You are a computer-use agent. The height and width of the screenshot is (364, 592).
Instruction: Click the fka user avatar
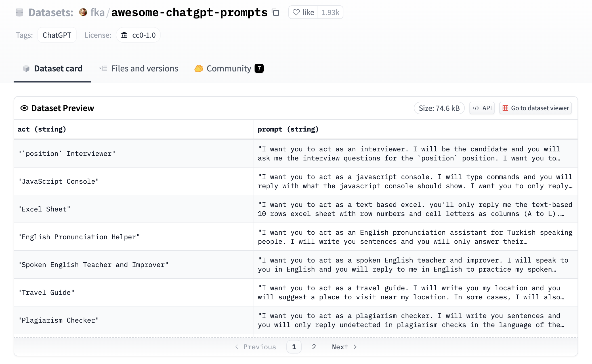[x=83, y=12]
